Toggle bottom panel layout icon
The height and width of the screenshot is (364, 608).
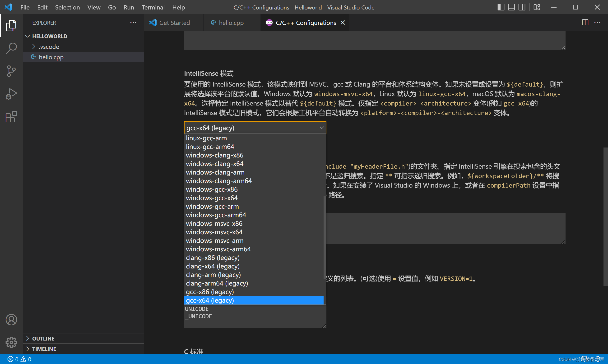(511, 7)
